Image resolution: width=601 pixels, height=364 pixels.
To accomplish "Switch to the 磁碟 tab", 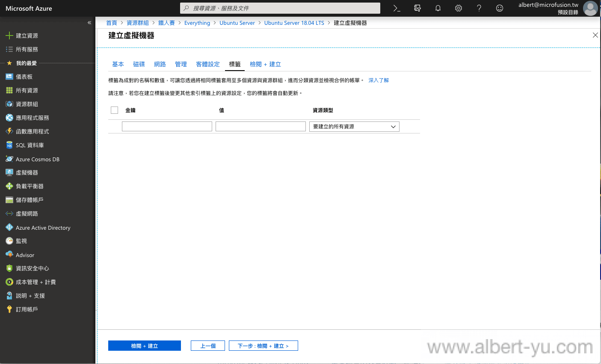I will [139, 64].
